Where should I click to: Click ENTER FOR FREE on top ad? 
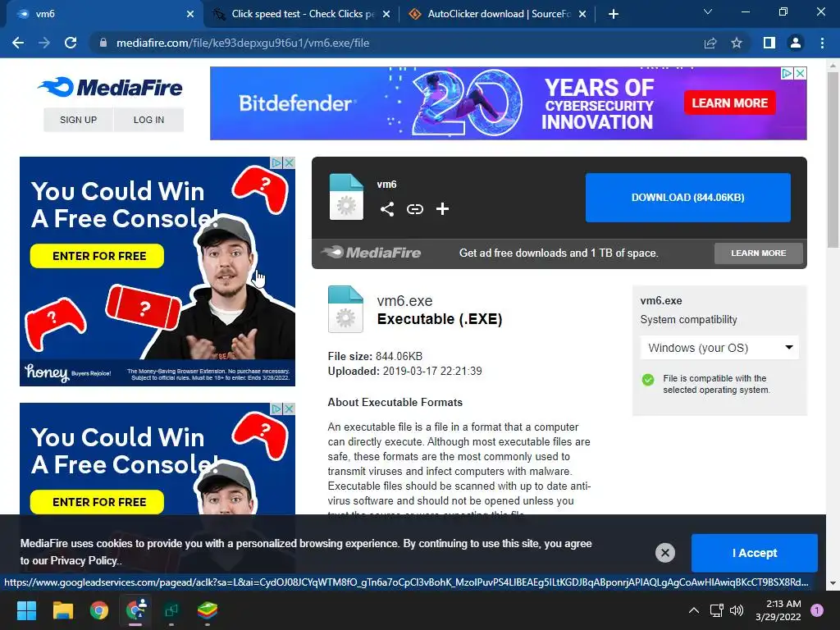[97, 256]
